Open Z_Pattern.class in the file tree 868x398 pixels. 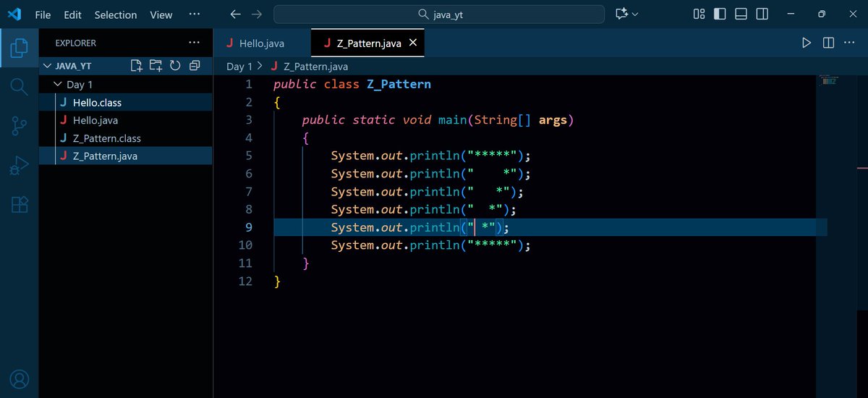126,138
